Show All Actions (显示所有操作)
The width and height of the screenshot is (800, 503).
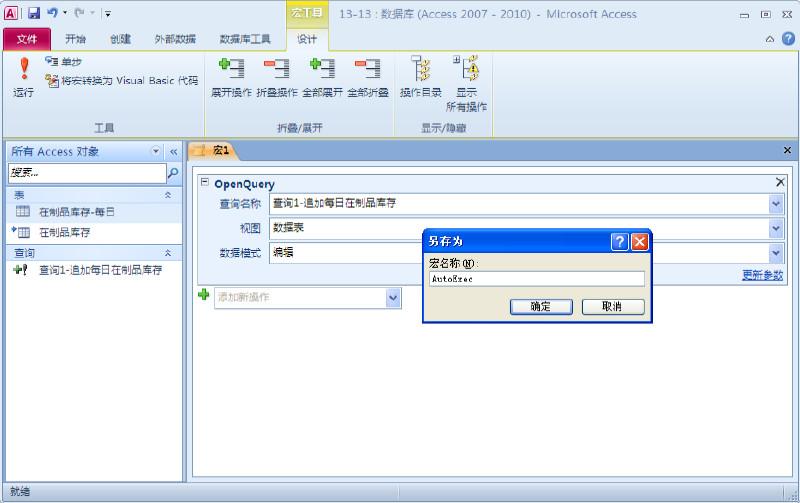(x=466, y=84)
